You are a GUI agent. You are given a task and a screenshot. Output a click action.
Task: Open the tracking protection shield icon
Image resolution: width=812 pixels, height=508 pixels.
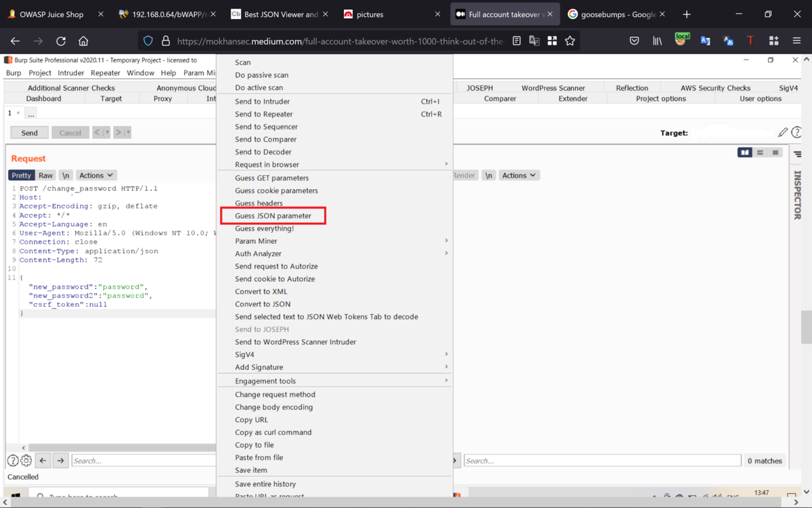pyautogui.click(x=148, y=41)
